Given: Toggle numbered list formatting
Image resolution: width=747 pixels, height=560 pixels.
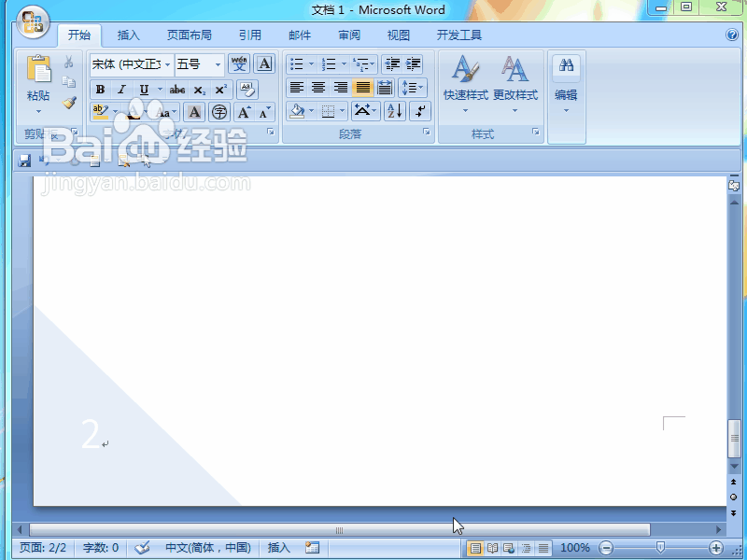Looking at the screenshot, I should [329, 63].
